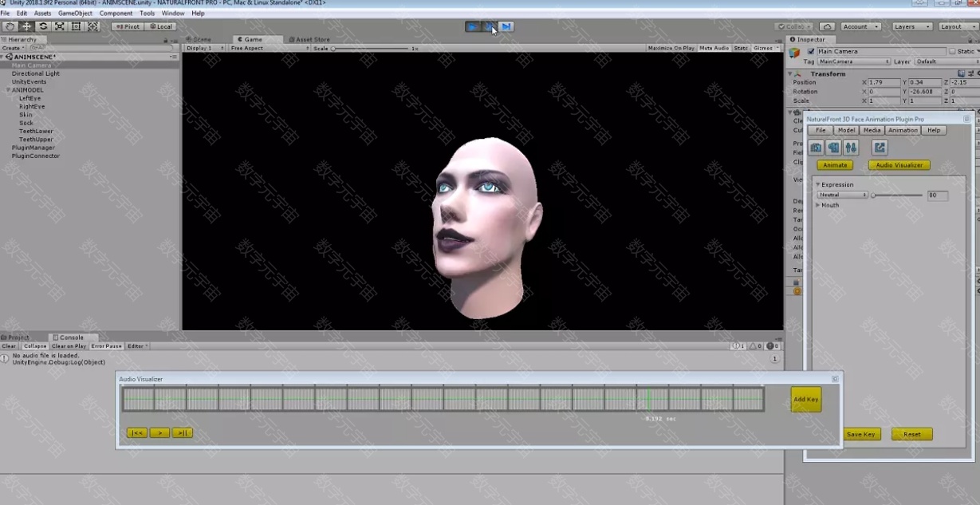Toggle Stats overlay
The width and height of the screenshot is (980, 505).
pyautogui.click(x=741, y=48)
